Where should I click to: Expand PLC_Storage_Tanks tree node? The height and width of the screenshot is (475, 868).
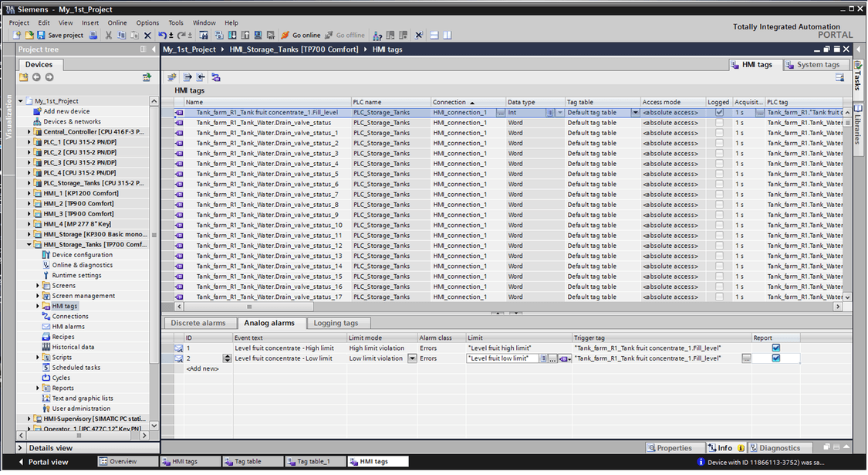tap(29, 183)
